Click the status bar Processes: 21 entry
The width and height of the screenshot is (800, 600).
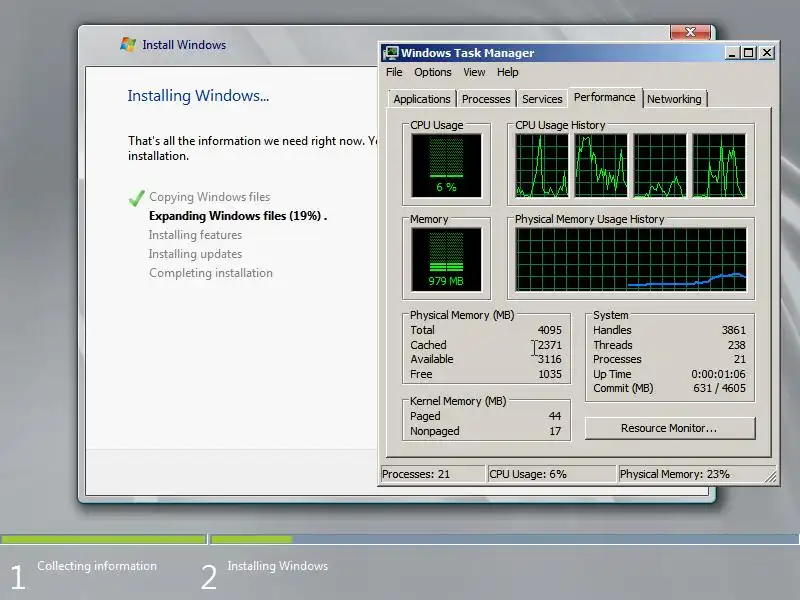click(433, 474)
